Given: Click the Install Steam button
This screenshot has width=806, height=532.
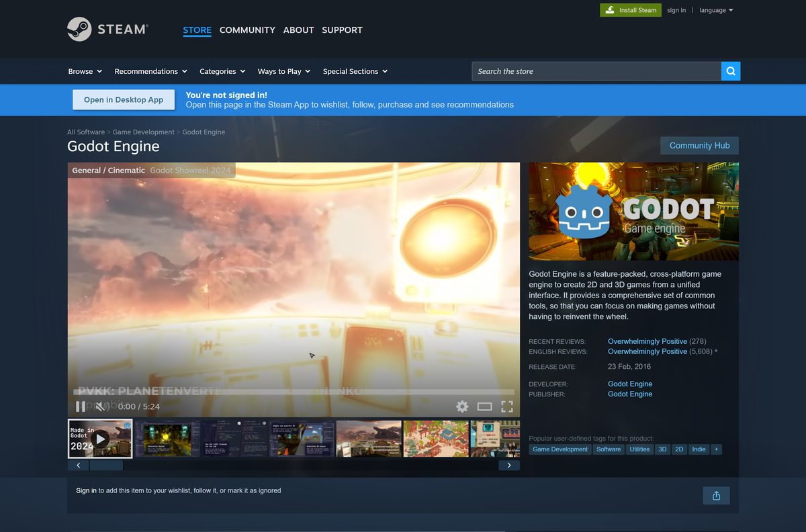Looking at the screenshot, I should click(x=631, y=10).
